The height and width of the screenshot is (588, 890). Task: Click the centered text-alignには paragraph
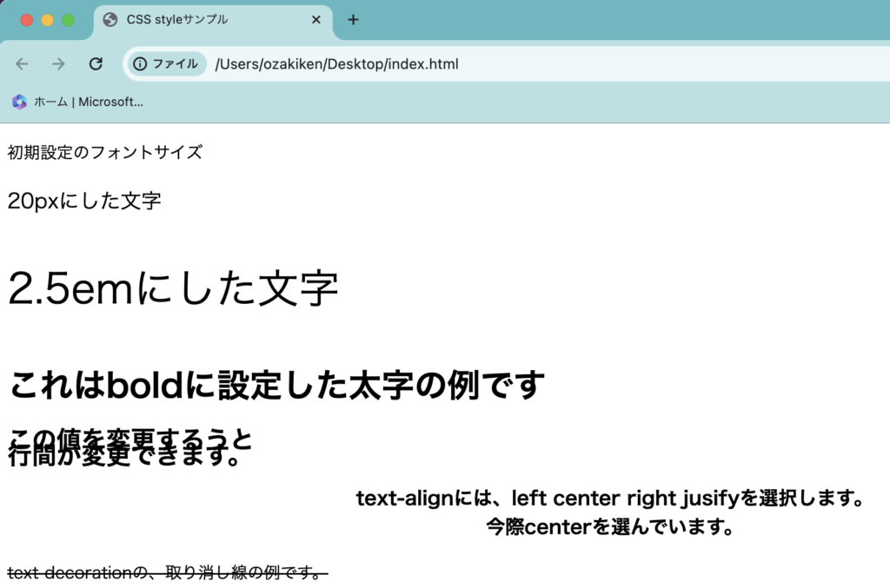608,499
